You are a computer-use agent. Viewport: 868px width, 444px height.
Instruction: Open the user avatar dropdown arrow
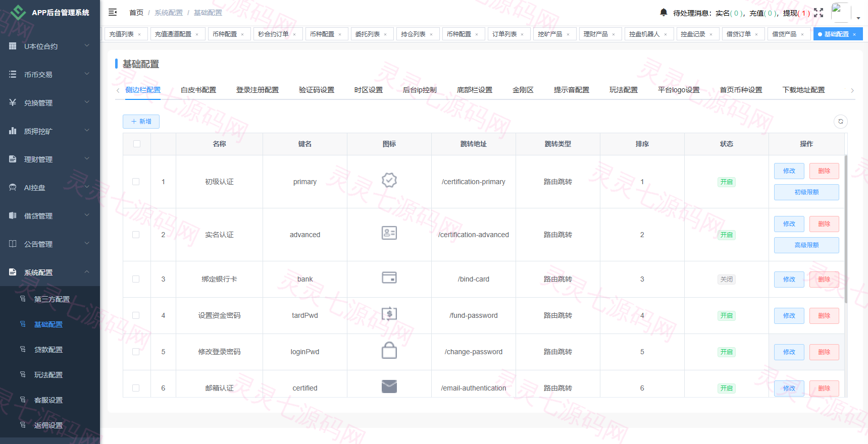coord(858,18)
